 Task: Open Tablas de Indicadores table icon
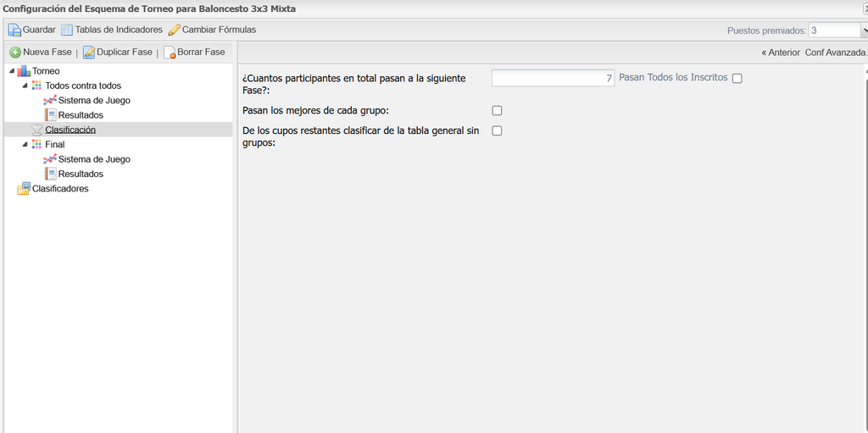(x=67, y=30)
